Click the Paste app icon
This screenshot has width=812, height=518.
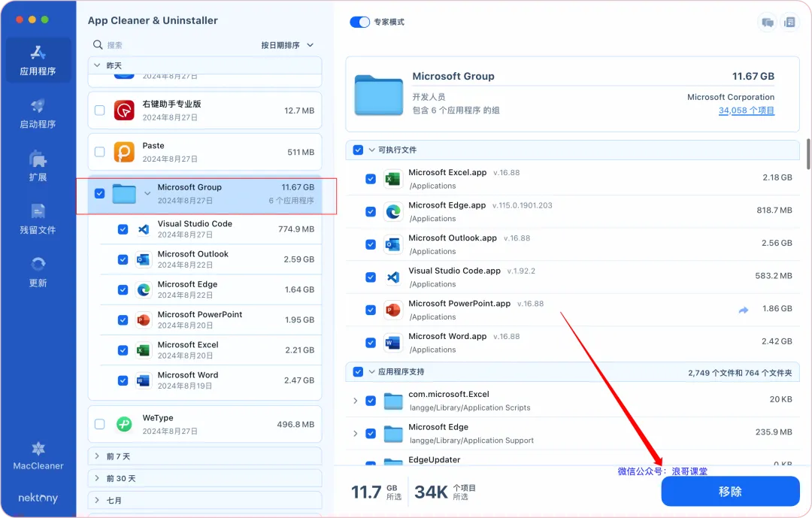(124, 152)
